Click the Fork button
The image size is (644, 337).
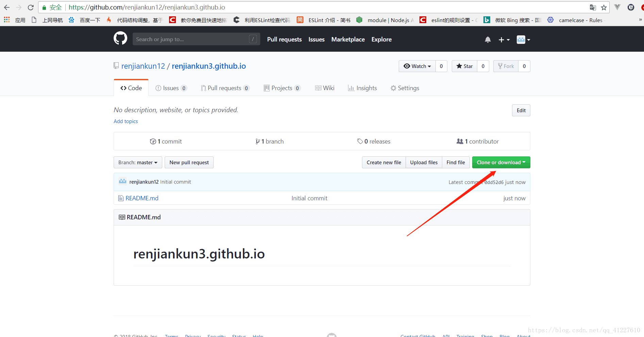pyautogui.click(x=506, y=66)
